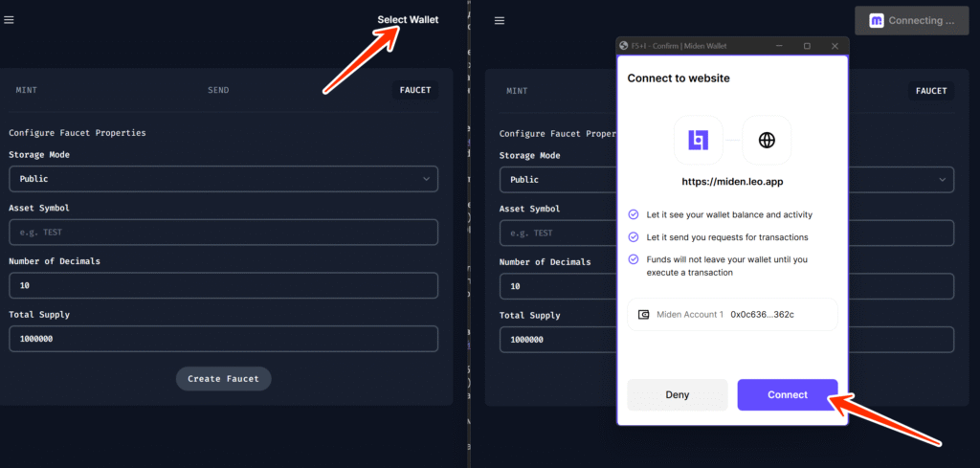The height and width of the screenshot is (468, 980).
Task: Click the Create Faucet button
Action: click(x=223, y=379)
